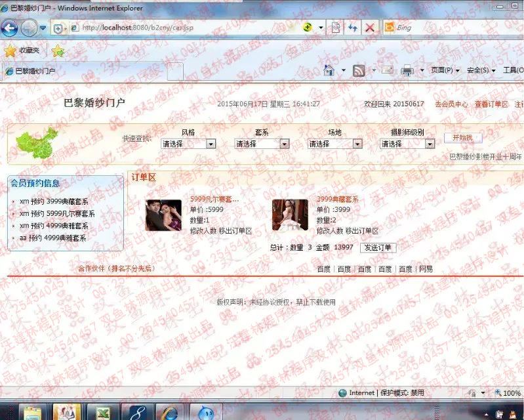The width and height of the screenshot is (524, 420).
Task: Click the Read mail icon
Action: click(388, 70)
